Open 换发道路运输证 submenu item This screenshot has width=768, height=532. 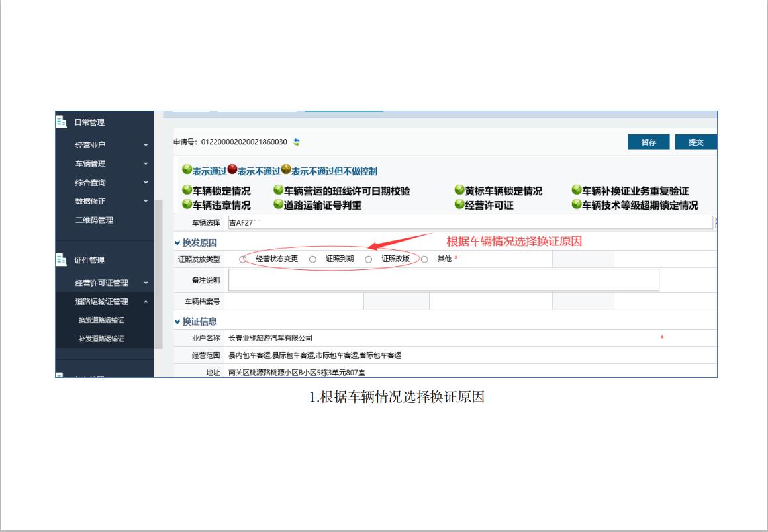click(101, 320)
